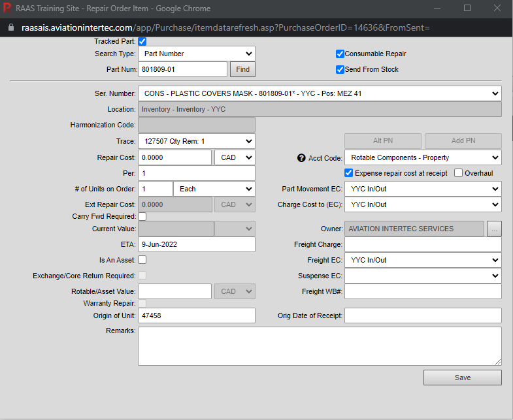Screen dimensions: 513x420
Task: Click the ETA date field
Action: (196, 244)
